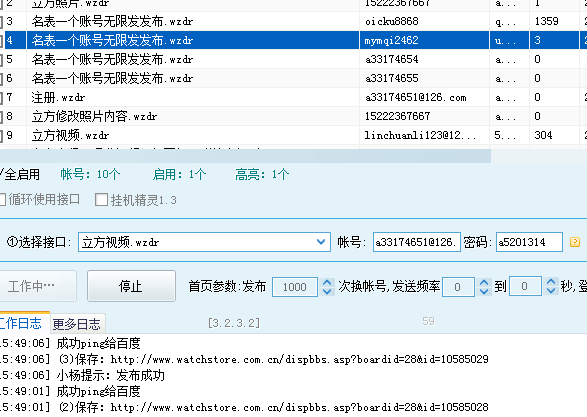The height and width of the screenshot is (417, 587).
Task: Click the 发布 count field showing 1000
Action: [x=295, y=287]
